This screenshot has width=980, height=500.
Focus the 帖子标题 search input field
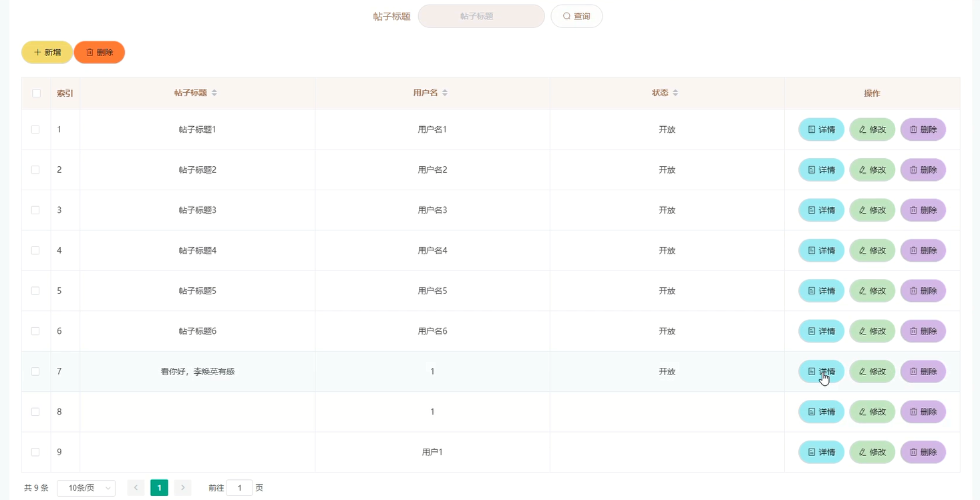481,16
